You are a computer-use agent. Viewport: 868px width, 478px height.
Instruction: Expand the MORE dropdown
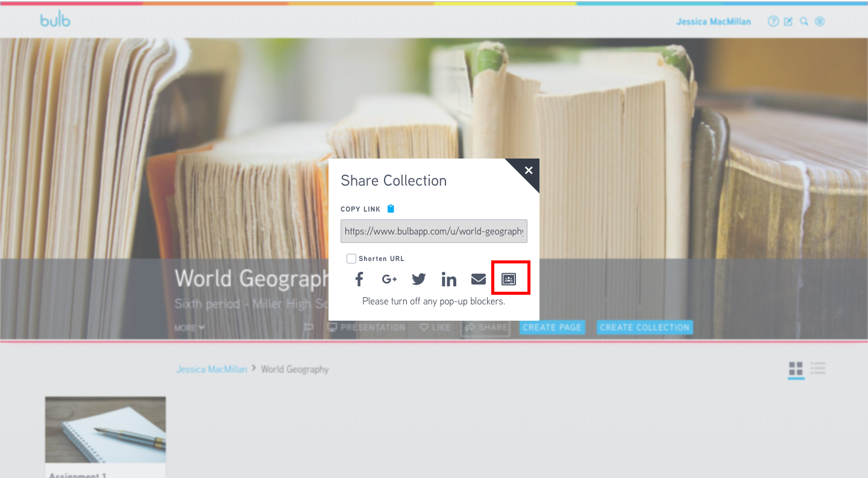click(189, 328)
